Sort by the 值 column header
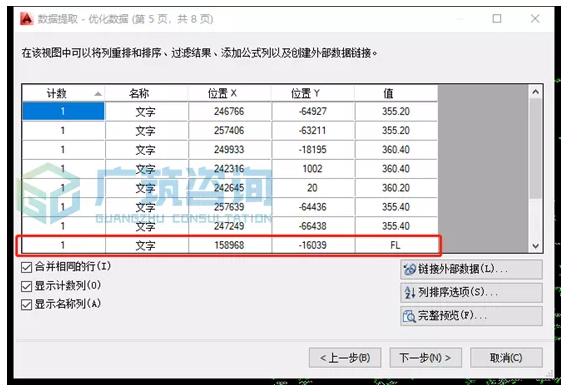The image size is (571, 392). tap(396, 93)
